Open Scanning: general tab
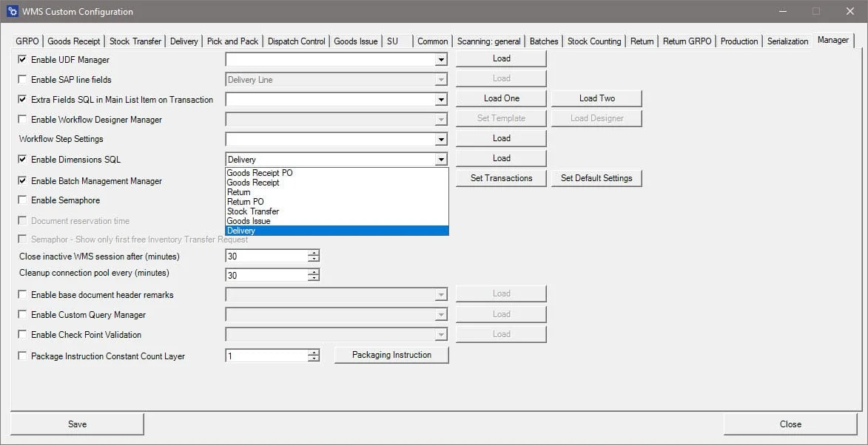868x445 pixels. (489, 41)
